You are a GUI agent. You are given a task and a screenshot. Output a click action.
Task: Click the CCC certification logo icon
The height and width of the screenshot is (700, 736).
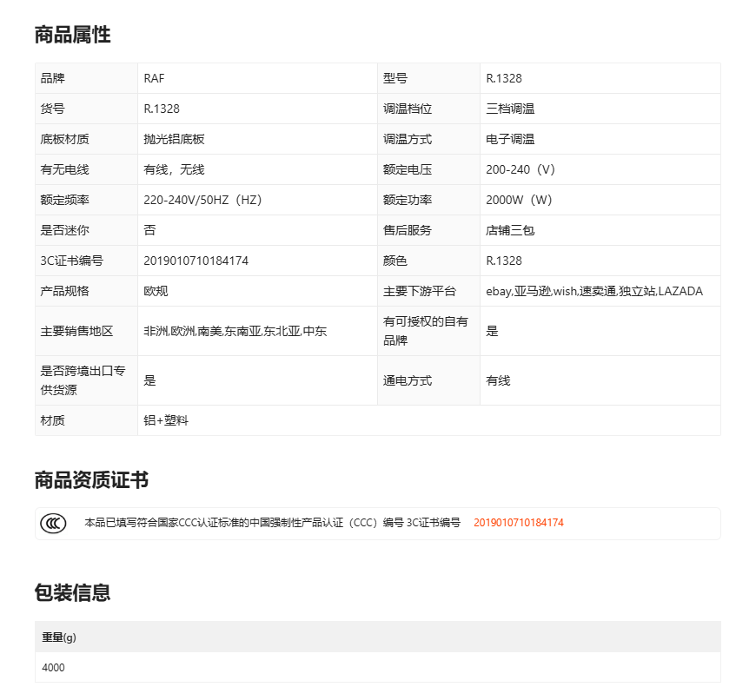click(x=53, y=523)
